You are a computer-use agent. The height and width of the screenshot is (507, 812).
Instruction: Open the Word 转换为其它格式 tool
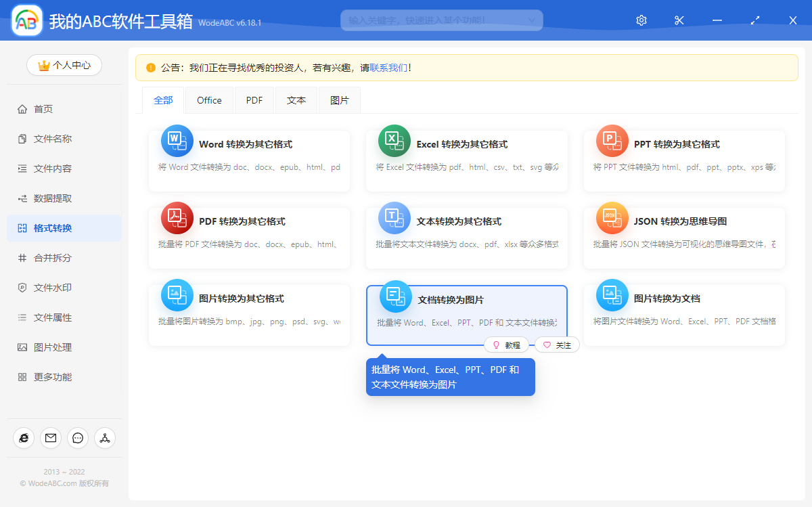[x=249, y=159]
